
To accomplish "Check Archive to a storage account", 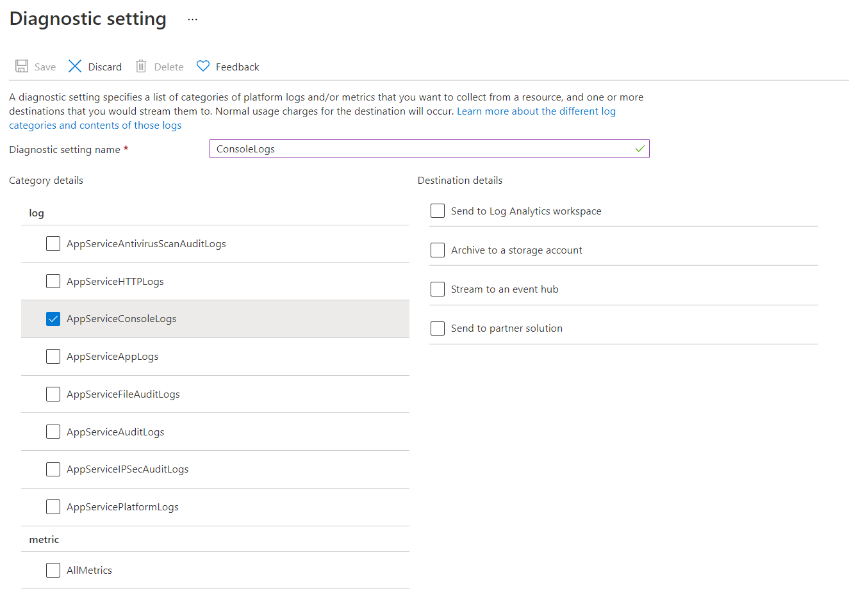I will [438, 250].
